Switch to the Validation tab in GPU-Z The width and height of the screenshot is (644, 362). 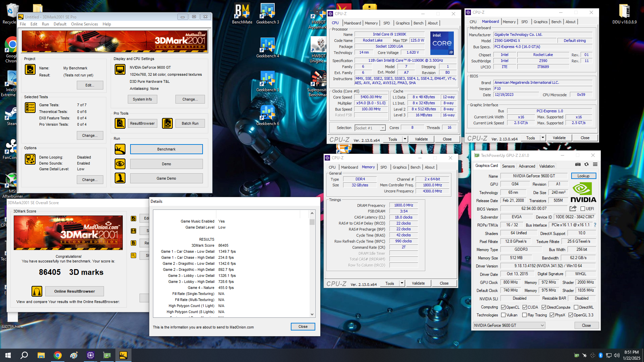coord(547,166)
